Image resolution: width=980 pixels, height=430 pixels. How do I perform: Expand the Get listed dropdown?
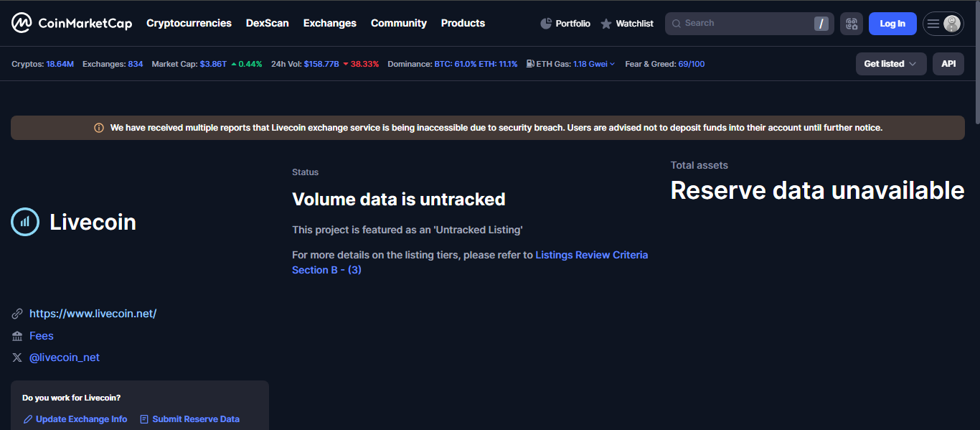[891, 64]
